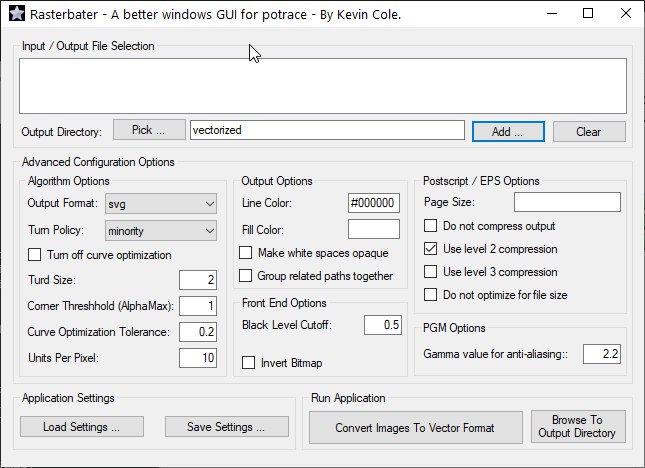
Task: Open Load Settings dialog
Action: point(82,427)
